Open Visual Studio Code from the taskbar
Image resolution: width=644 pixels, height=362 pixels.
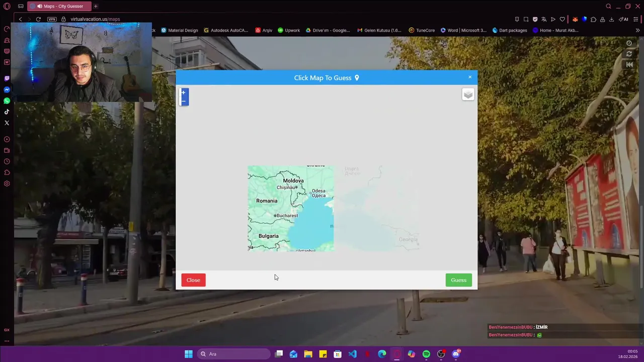point(352,354)
